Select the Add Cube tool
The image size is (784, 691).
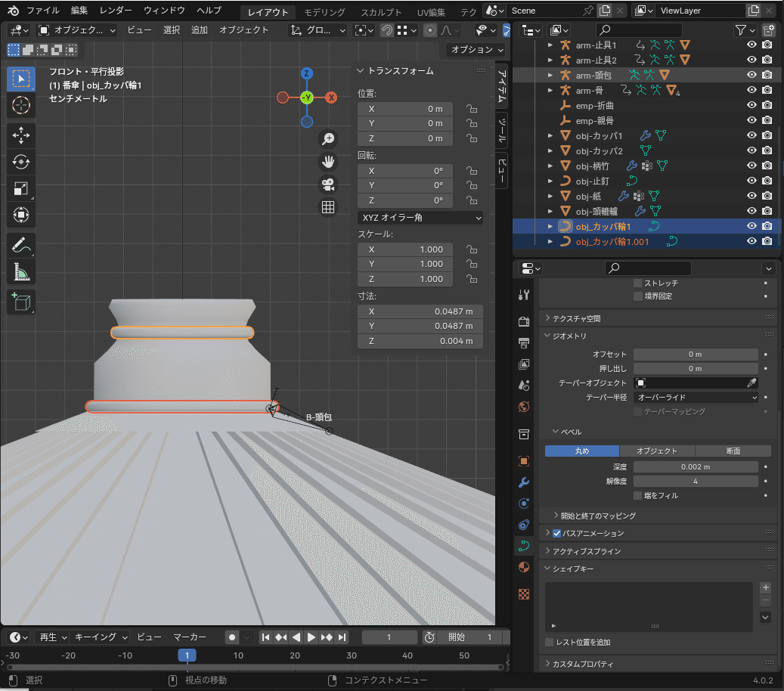tap(21, 302)
